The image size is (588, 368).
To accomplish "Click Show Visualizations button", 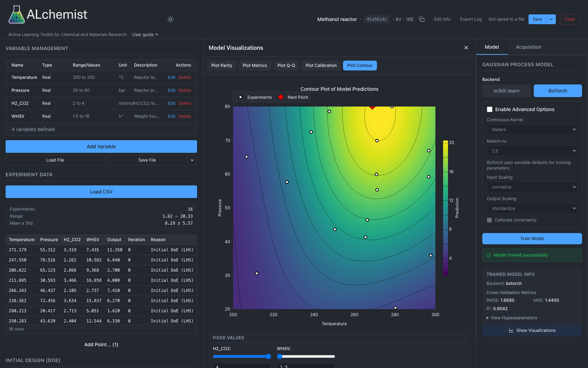I will click(532, 330).
